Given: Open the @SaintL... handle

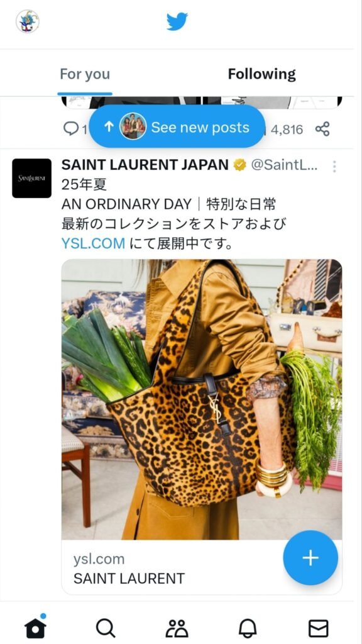Looking at the screenshot, I should click(x=284, y=165).
